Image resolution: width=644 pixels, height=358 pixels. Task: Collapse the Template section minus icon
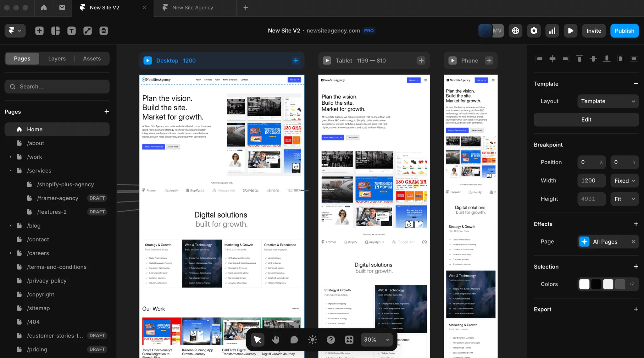[x=636, y=84]
